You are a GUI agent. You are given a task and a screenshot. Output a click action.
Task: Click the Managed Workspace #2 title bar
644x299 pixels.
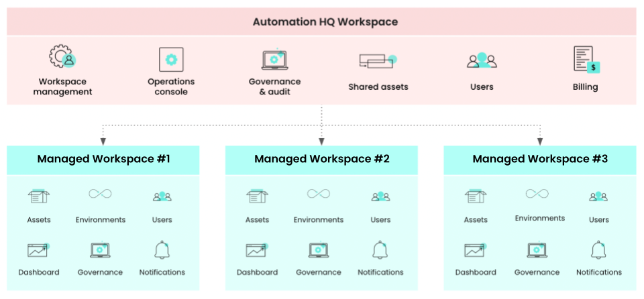[321, 160]
